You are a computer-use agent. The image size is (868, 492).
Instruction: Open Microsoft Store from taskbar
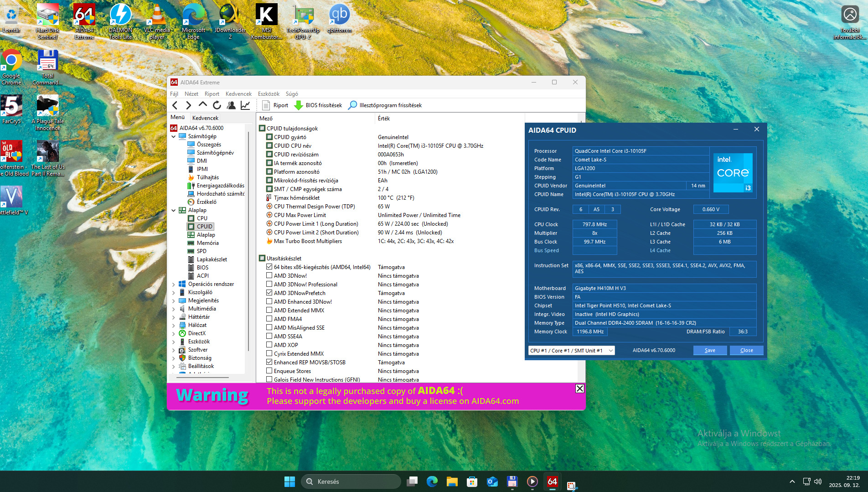pos(472,482)
